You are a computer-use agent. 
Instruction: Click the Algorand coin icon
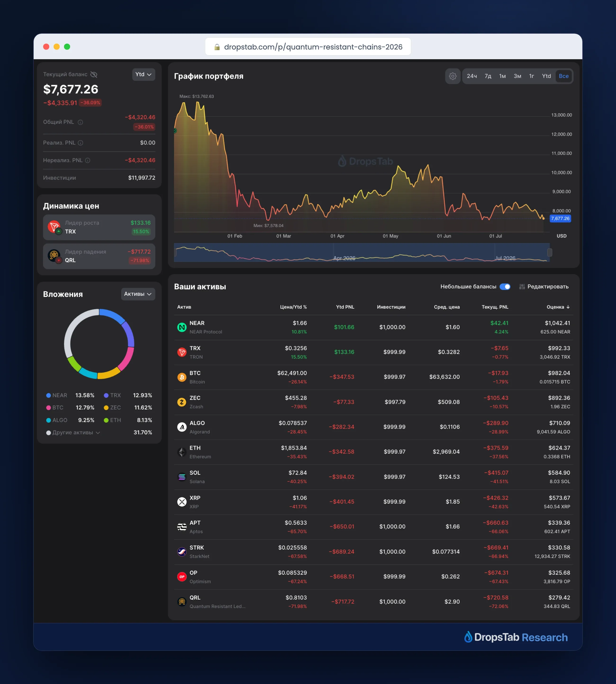[182, 427]
